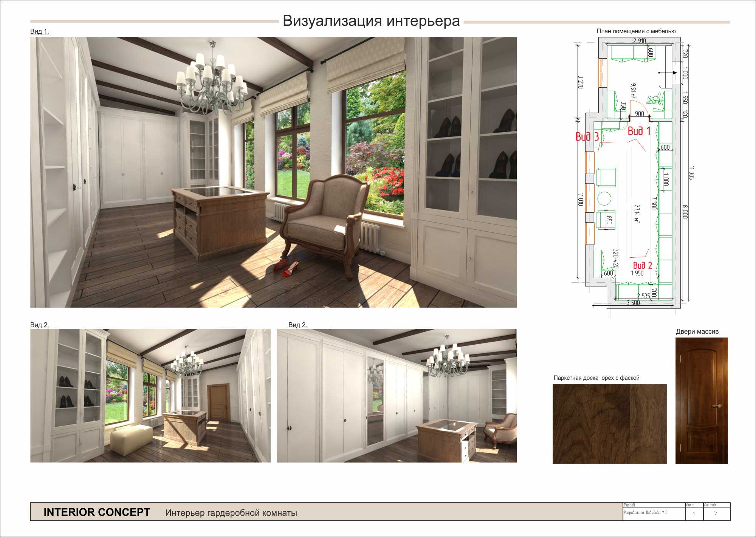
Task: Click the "850" armchair dimension on the plan
Action: 609,220
